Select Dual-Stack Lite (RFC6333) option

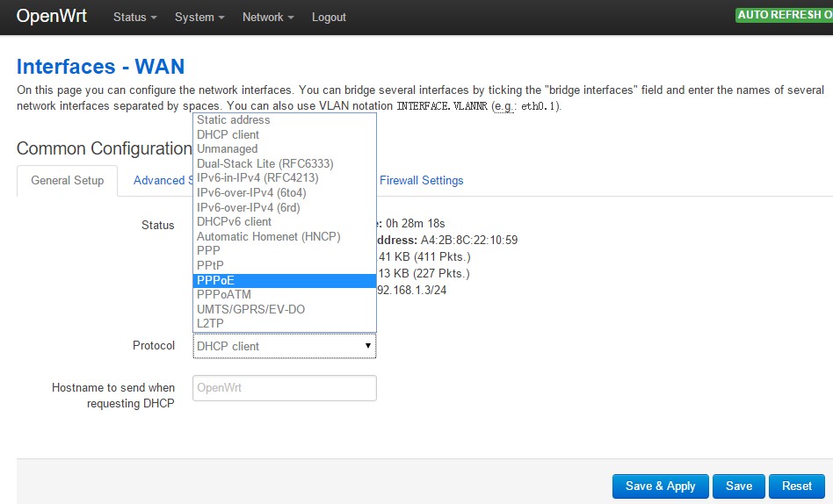tap(264, 163)
